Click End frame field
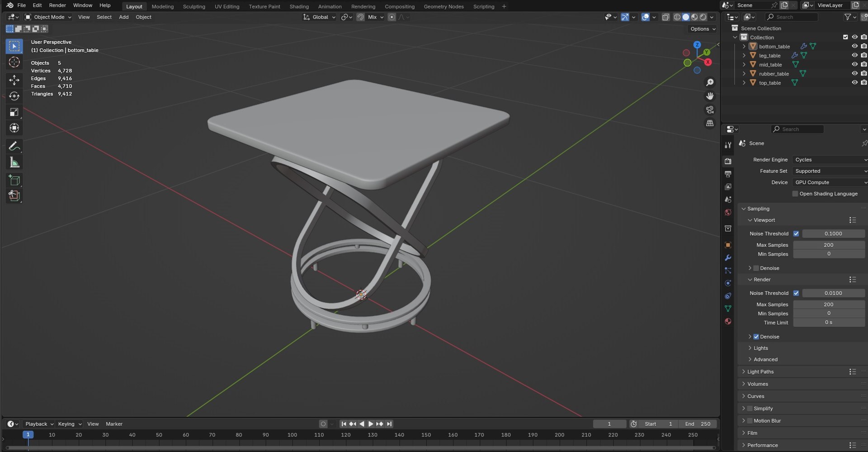This screenshot has width=868, height=452. (x=698, y=424)
